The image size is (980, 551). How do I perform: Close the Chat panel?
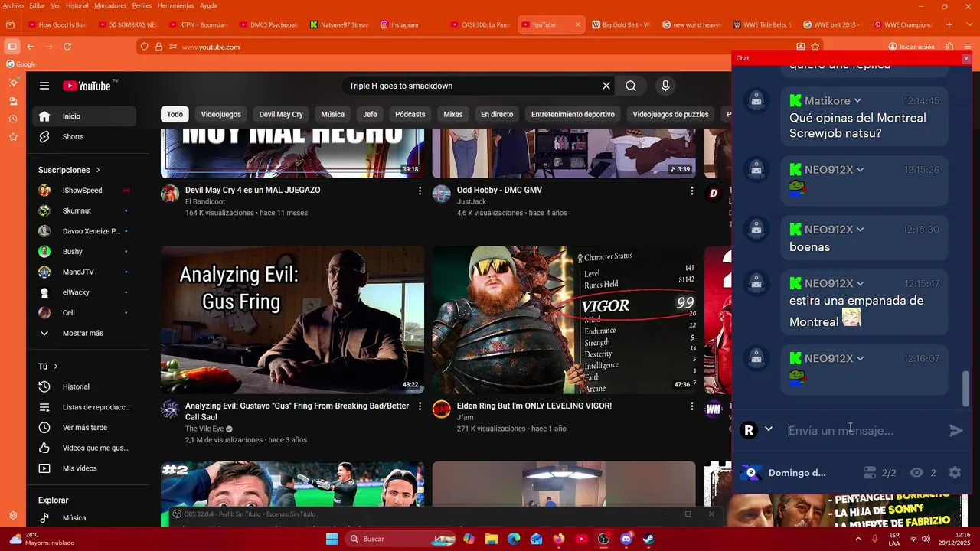tap(966, 58)
